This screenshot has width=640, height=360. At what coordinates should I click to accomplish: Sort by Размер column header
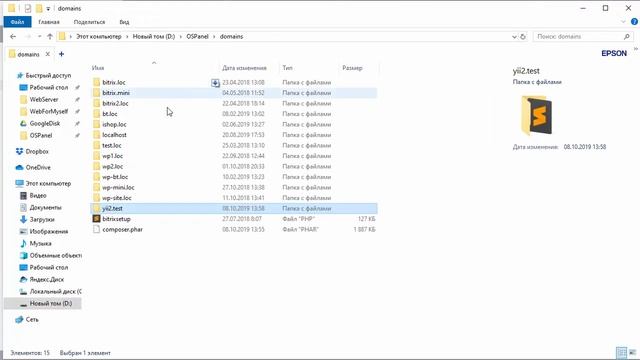352,68
